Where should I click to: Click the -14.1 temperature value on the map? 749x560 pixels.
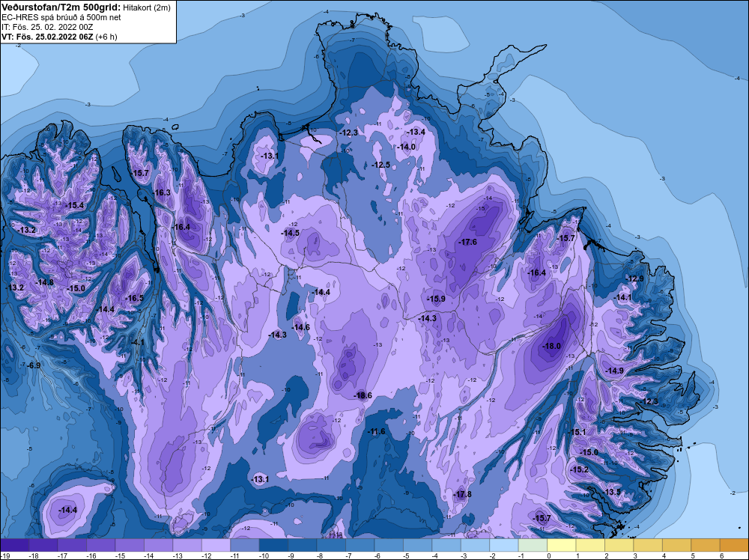(623, 297)
